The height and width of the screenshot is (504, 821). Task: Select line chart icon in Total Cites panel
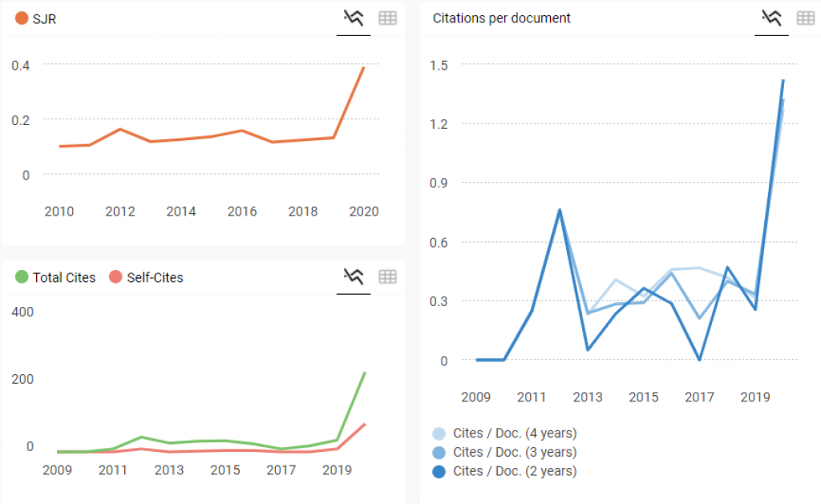point(354,277)
